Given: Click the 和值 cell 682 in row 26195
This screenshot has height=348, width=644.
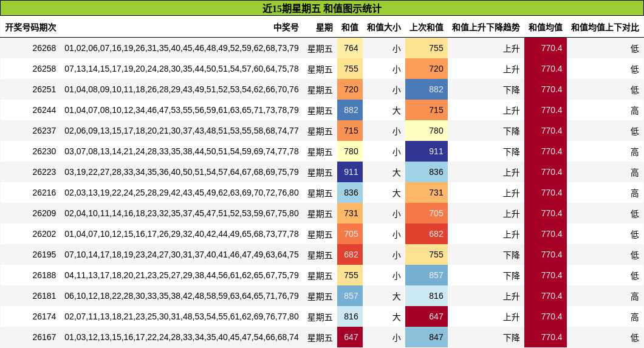Looking at the screenshot, I should [x=350, y=254].
